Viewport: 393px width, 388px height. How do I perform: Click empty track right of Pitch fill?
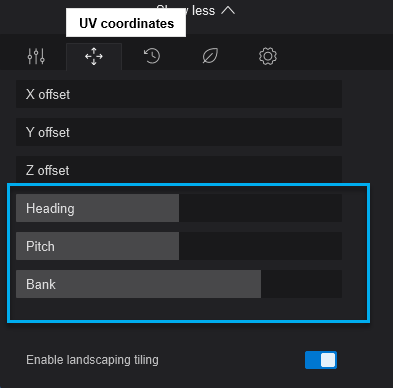pos(260,246)
